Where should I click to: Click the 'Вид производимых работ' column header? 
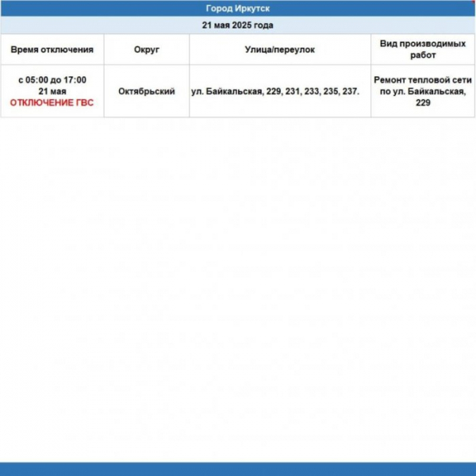tap(423, 49)
